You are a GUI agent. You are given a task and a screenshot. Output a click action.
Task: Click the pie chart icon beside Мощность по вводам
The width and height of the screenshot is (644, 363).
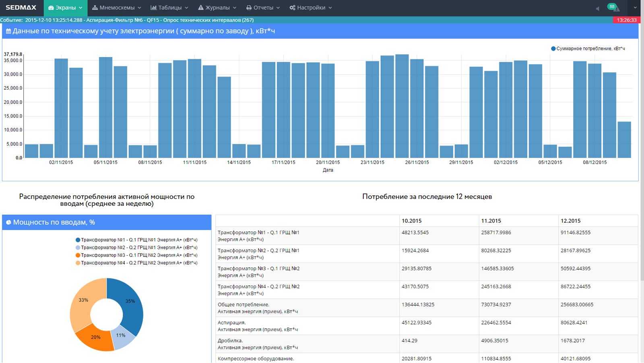point(8,222)
